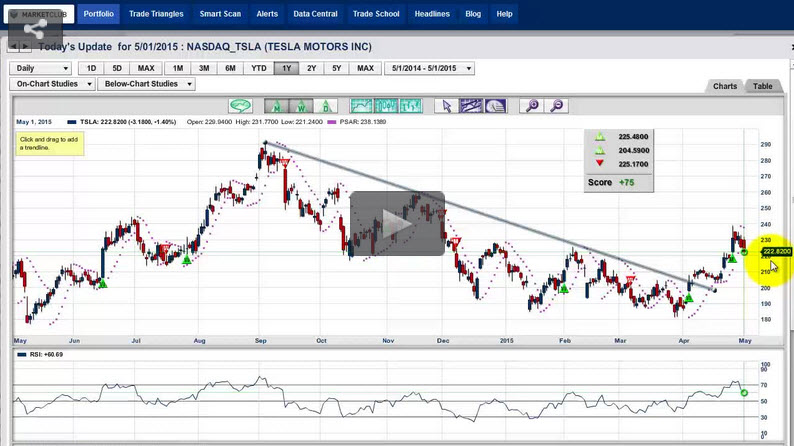Select the MAX button next to 5D
Viewport: 794px width, 446px height.
pyautogui.click(x=146, y=68)
